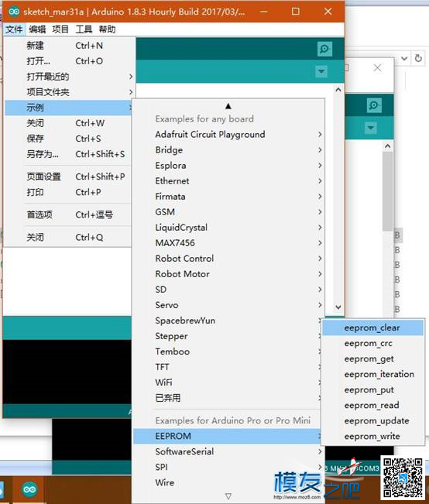This screenshot has height=504, width=429.
Task: Expand Adafruit Circuit Playground examples
Action: tap(228, 135)
